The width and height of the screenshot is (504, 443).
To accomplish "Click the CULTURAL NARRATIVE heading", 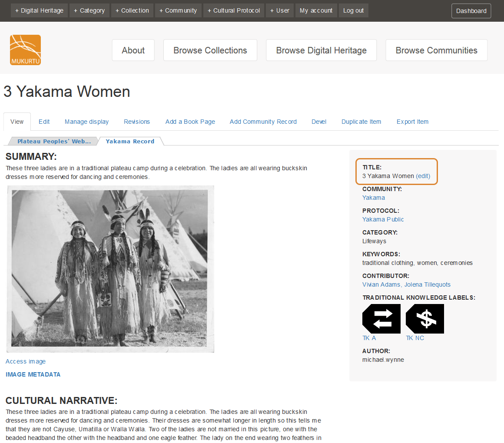I will [x=61, y=400].
